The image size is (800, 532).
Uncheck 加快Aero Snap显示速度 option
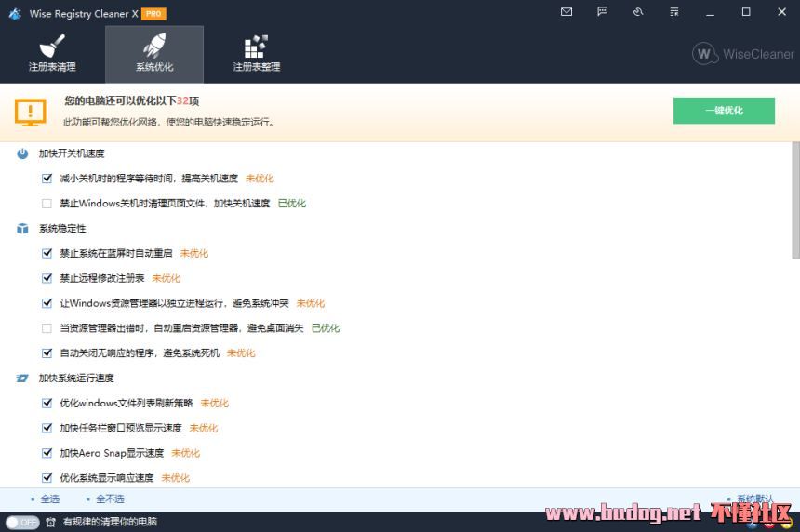coord(47,453)
